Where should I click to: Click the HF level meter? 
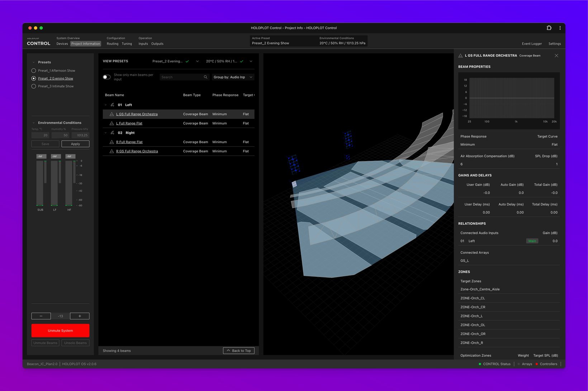69,183
